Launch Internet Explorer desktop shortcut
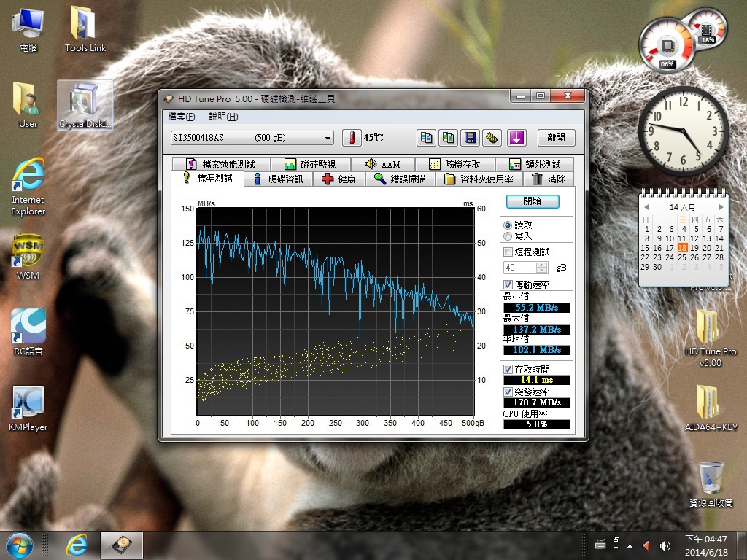Image resolution: width=747 pixels, height=560 pixels. (28, 187)
